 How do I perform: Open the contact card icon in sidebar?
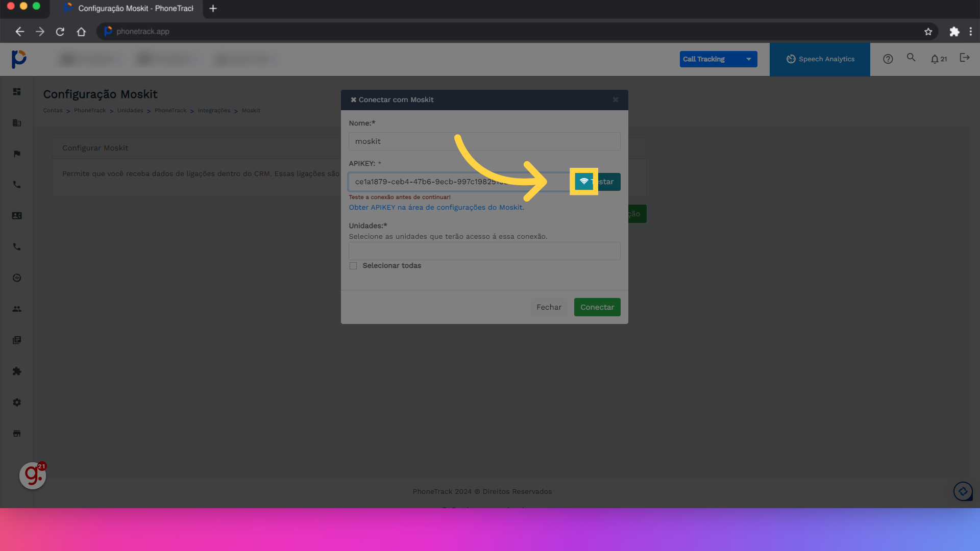pos(17,216)
